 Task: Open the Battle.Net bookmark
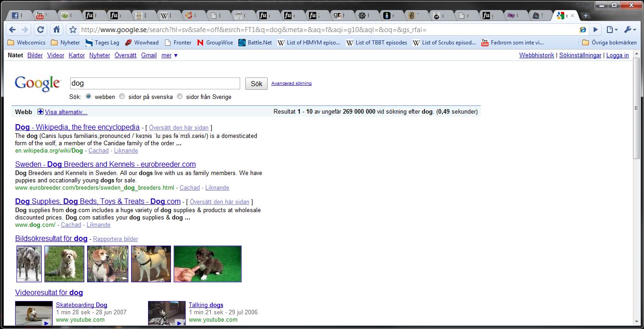pos(255,43)
